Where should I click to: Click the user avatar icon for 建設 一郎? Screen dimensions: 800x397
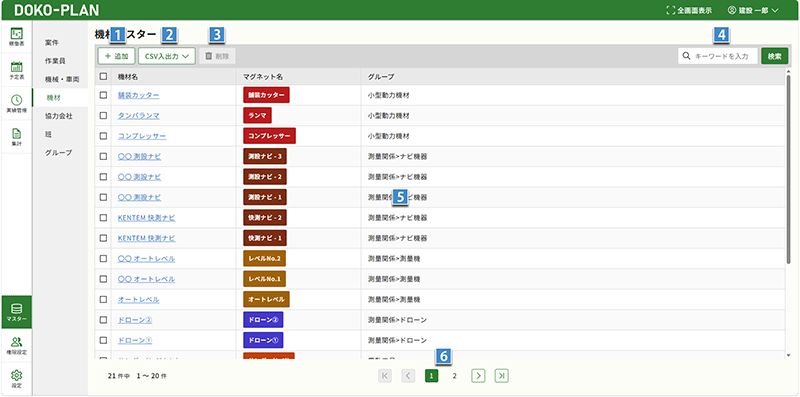[x=732, y=10]
